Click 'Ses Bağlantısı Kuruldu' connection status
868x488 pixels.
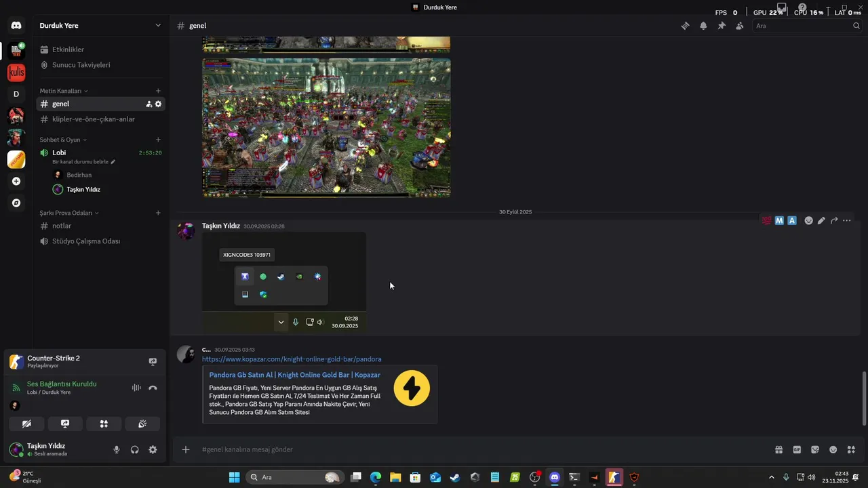(62, 384)
